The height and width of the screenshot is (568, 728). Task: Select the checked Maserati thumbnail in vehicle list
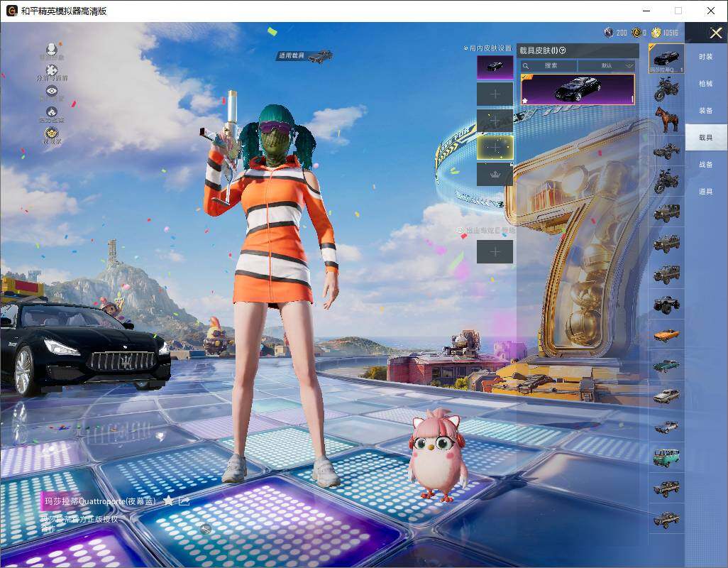point(666,58)
